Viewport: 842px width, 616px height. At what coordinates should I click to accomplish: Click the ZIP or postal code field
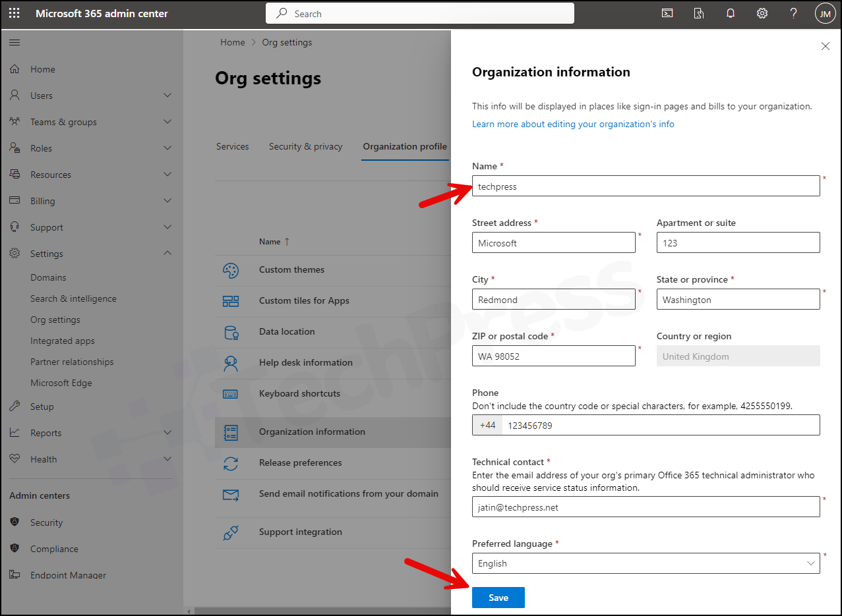pos(554,356)
